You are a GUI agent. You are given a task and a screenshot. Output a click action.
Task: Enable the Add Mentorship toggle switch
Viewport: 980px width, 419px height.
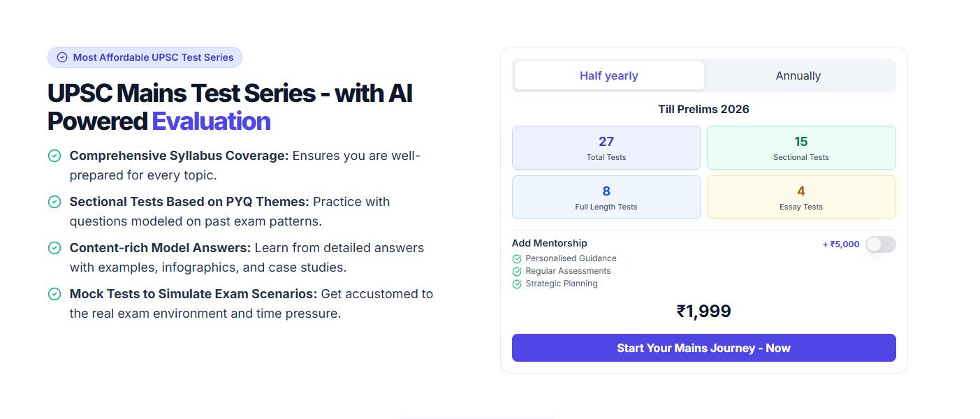pos(880,244)
